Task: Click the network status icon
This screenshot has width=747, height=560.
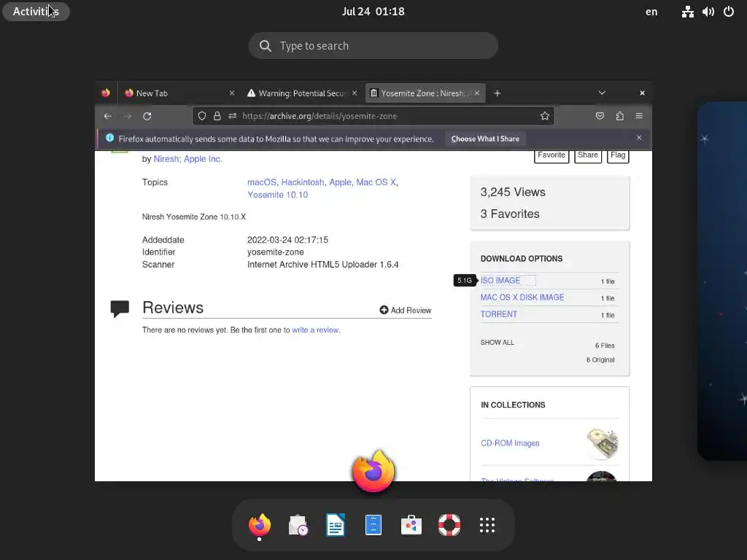Action: pyautogui.click(x=687, y=12)
